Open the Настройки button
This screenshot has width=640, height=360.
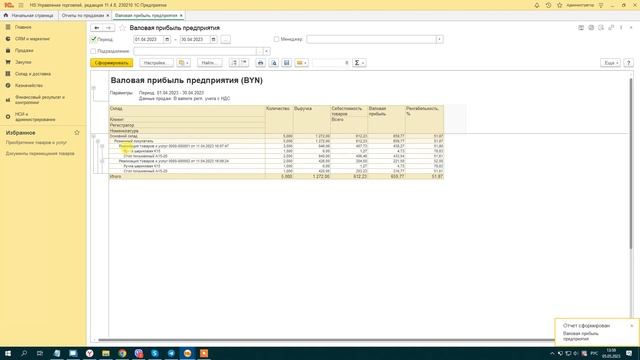pos(156,63)
